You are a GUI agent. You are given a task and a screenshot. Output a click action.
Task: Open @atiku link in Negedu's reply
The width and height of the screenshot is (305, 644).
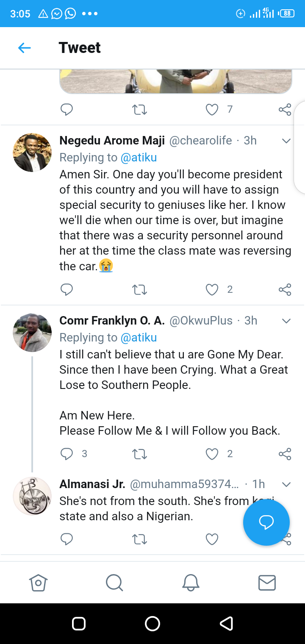pos(139,158)
